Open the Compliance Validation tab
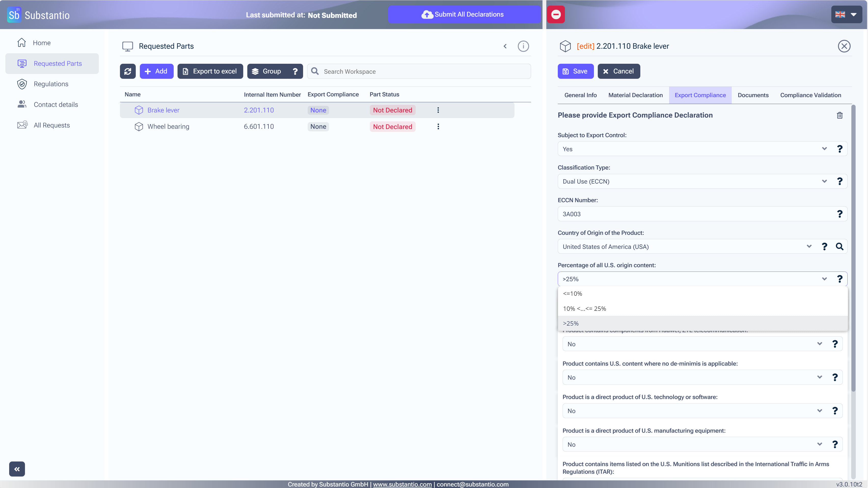This screenshot has height=488, width=868. coord(810,95)
